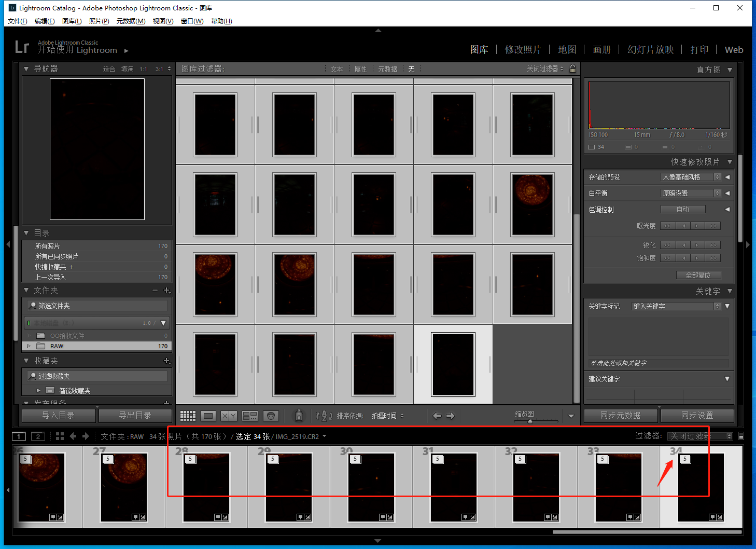
Task: Select the Painter spray can tool
Action: [299, 415]
